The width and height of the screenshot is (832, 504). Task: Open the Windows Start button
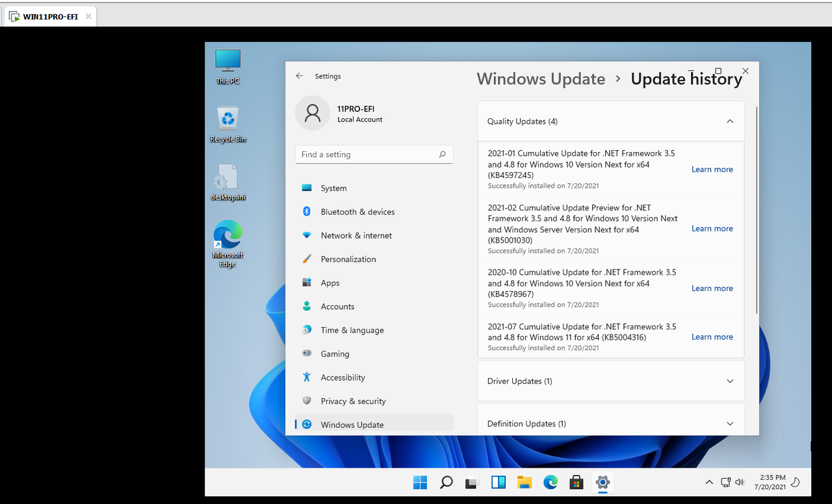pos(421,483)
